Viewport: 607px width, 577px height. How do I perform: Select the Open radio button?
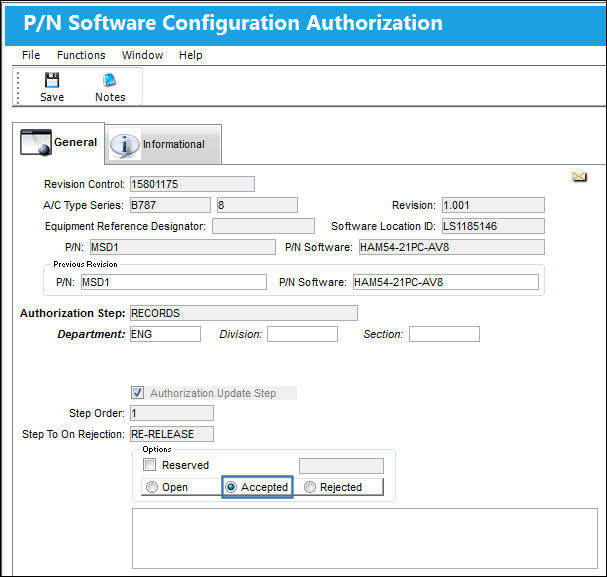click(152, 487)
